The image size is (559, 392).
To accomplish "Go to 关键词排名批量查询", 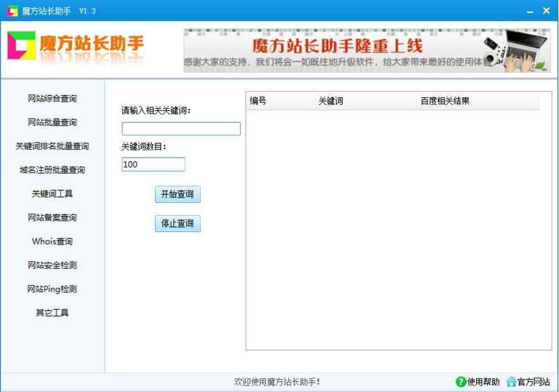I will pyautogui.click(x=52, y=146).
